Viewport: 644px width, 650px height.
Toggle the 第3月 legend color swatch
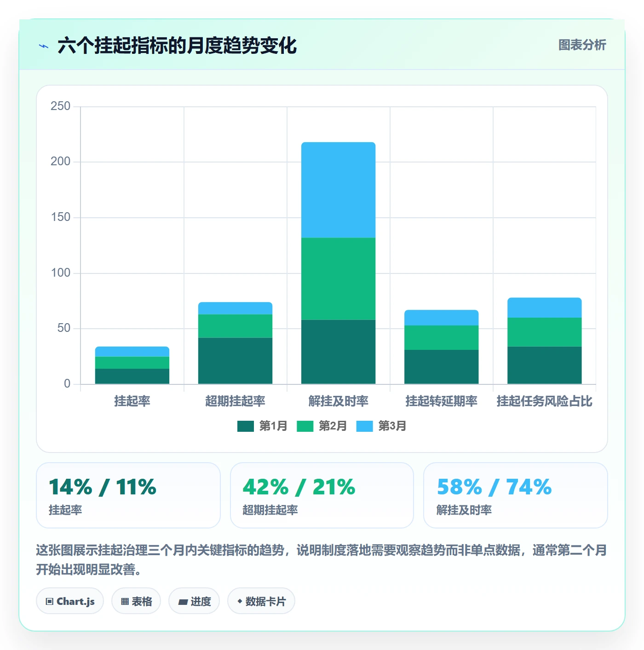(x=364, y=426)
